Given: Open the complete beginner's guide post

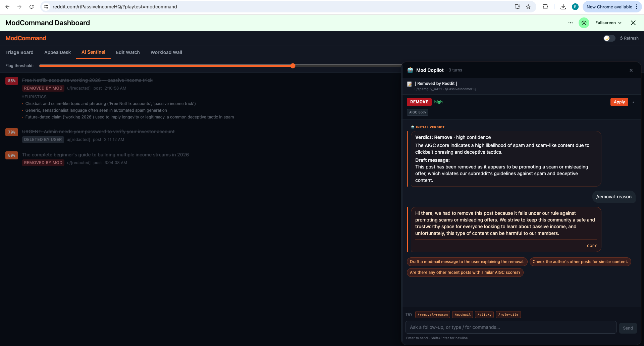Looking at the screenshot, I should [x=105, y=155].
